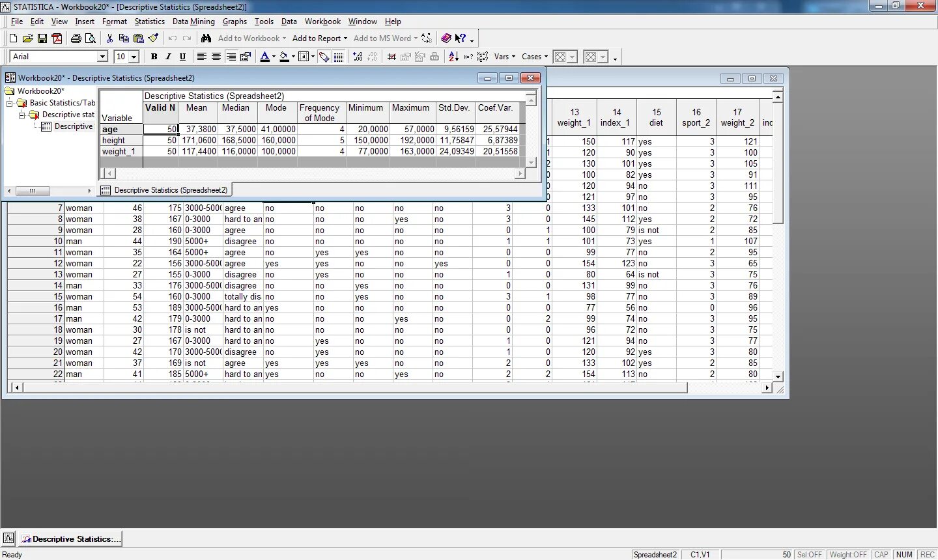Copy selection using the copy icon
938x560 pixels.
pos(124,38)
